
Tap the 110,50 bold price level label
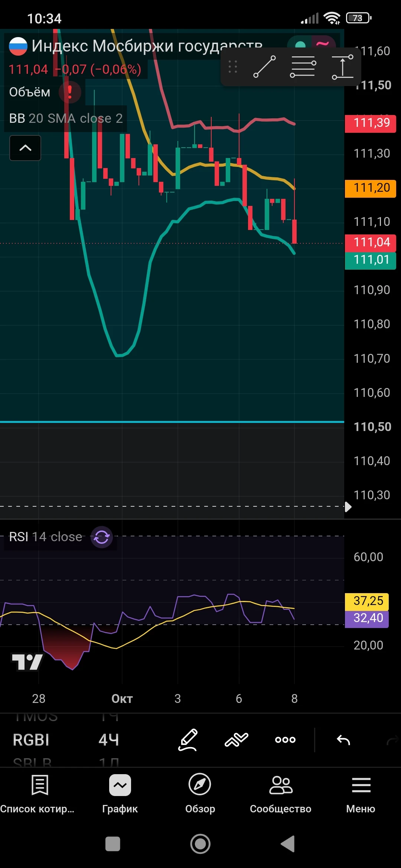[x=372, y=427]
